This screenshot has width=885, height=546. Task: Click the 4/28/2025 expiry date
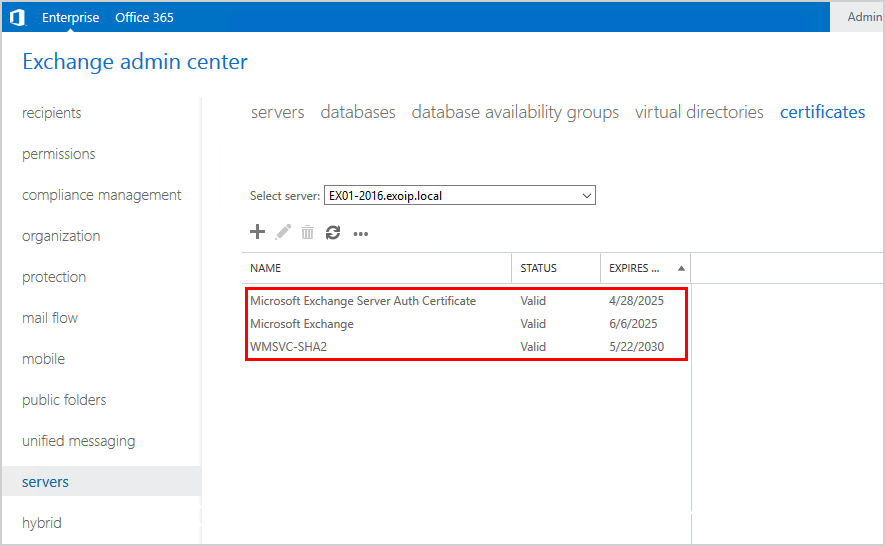[636, 301]
